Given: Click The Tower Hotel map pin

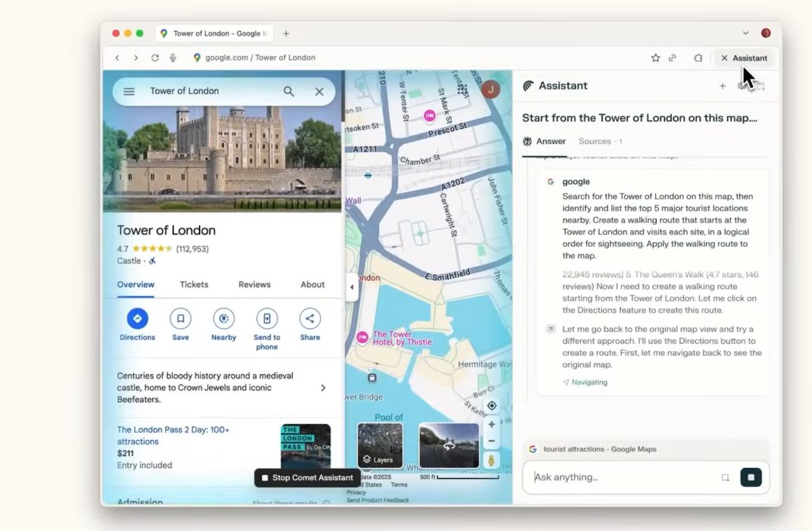Looking at the screenshot, I should [362, 338].
